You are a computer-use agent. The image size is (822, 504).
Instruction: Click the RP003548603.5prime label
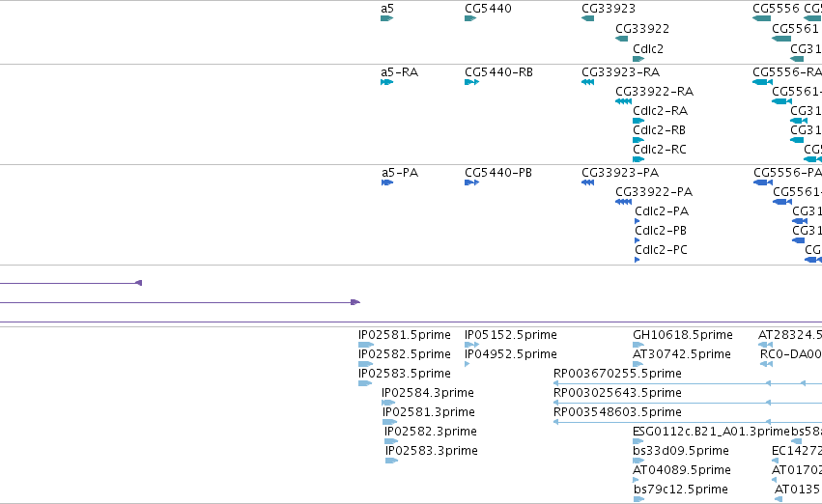coord(617,413)
